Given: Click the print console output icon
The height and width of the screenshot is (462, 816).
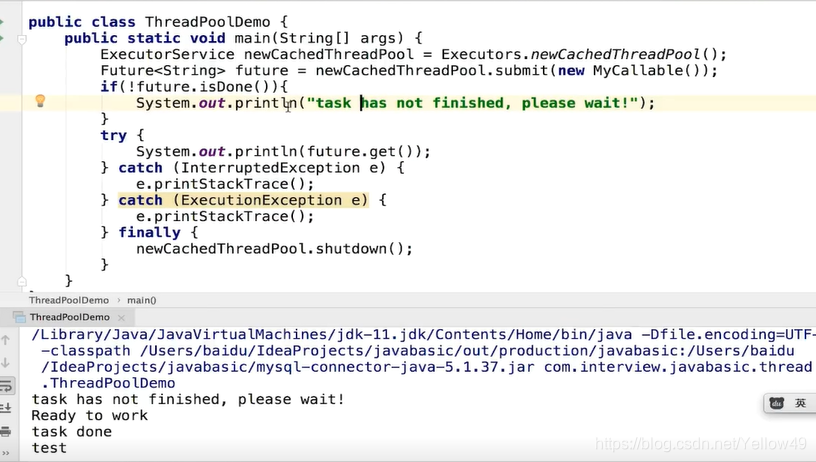Looking at the screenshot, I should (6, 431).
